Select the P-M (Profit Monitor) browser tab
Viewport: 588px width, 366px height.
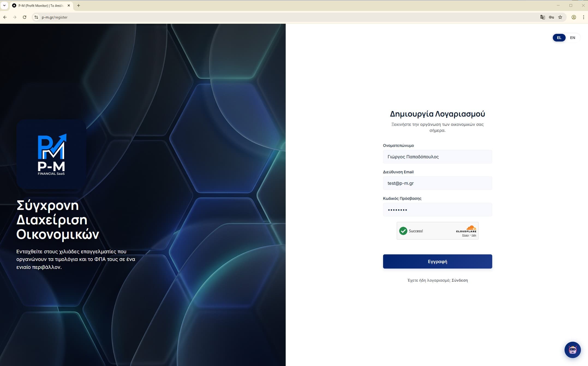41,5
